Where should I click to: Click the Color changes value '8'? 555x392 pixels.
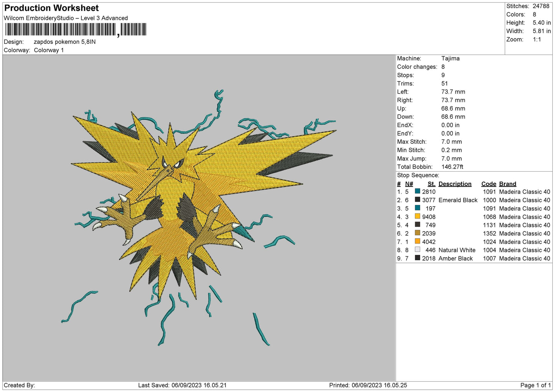click(443, 67)
